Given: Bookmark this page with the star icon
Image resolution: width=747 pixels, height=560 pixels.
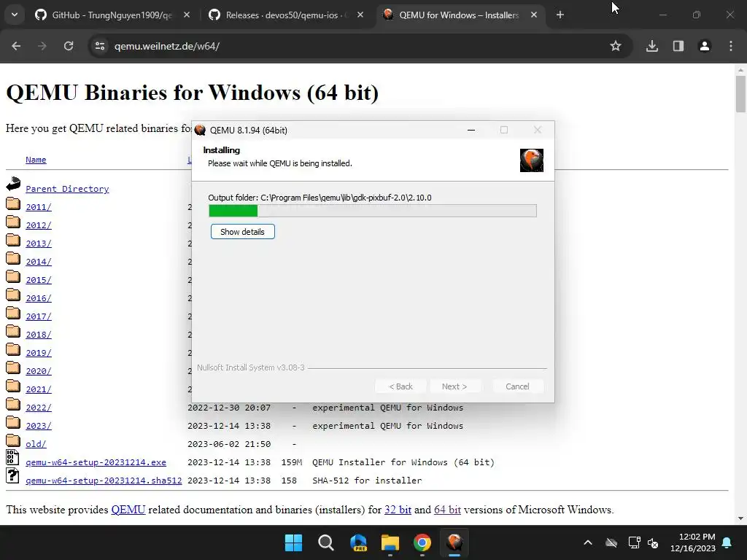Looking at the screenshot, I should click(x=616, y=46).
